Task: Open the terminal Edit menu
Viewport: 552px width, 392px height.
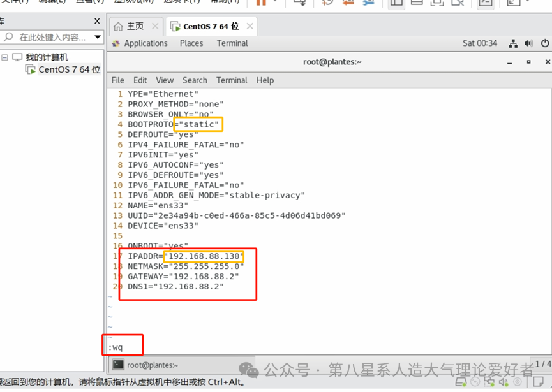Action: pyautogui.click(x=140, y=80)
